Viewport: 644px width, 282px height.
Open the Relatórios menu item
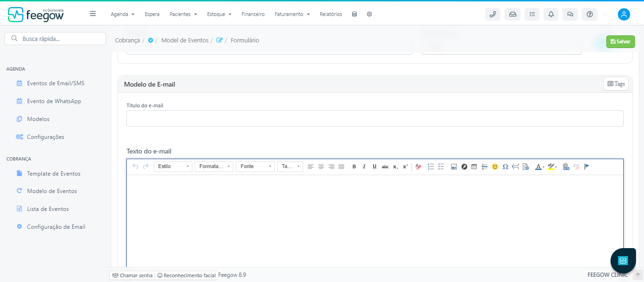331,14
